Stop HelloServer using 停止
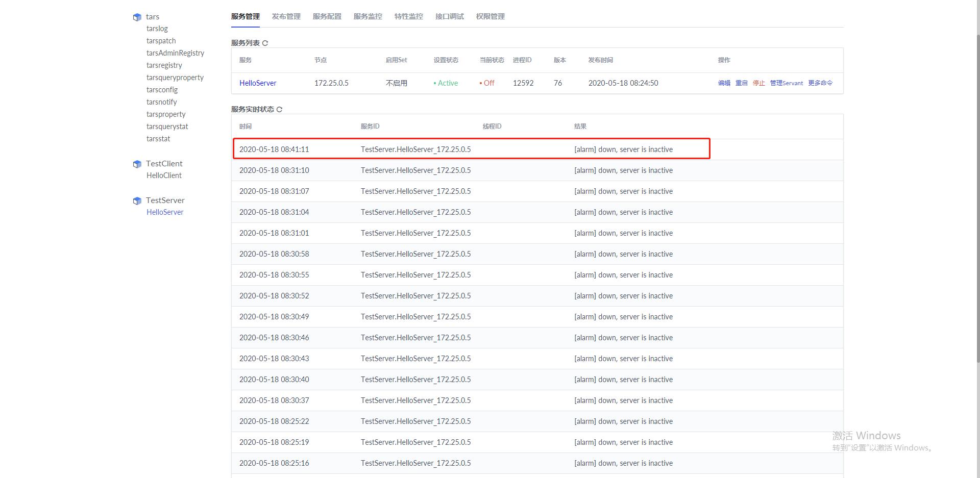The image size is (980, 478). 758,83
